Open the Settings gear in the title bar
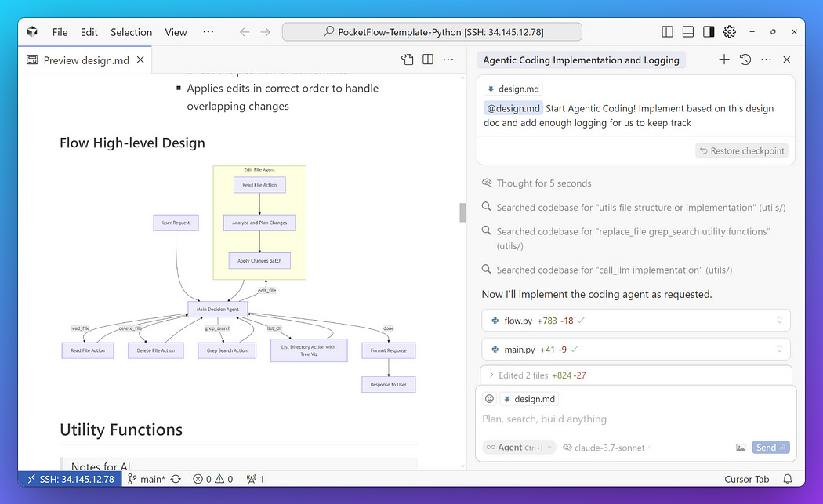 pyautogui.click(x=729, y=31)
